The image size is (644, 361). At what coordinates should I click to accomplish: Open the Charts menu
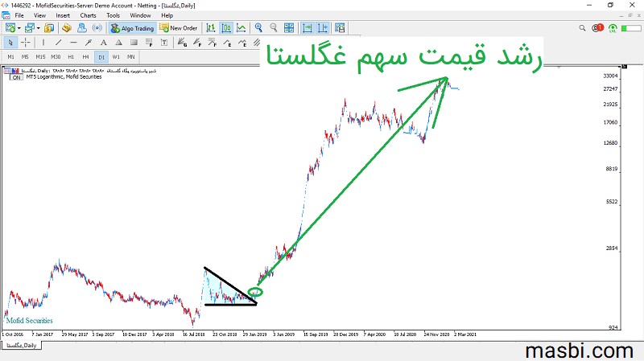[88, 15]
